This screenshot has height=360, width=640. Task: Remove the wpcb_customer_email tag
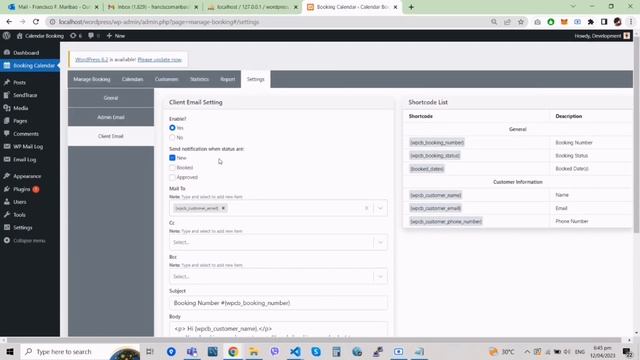(x=223, y=208)
